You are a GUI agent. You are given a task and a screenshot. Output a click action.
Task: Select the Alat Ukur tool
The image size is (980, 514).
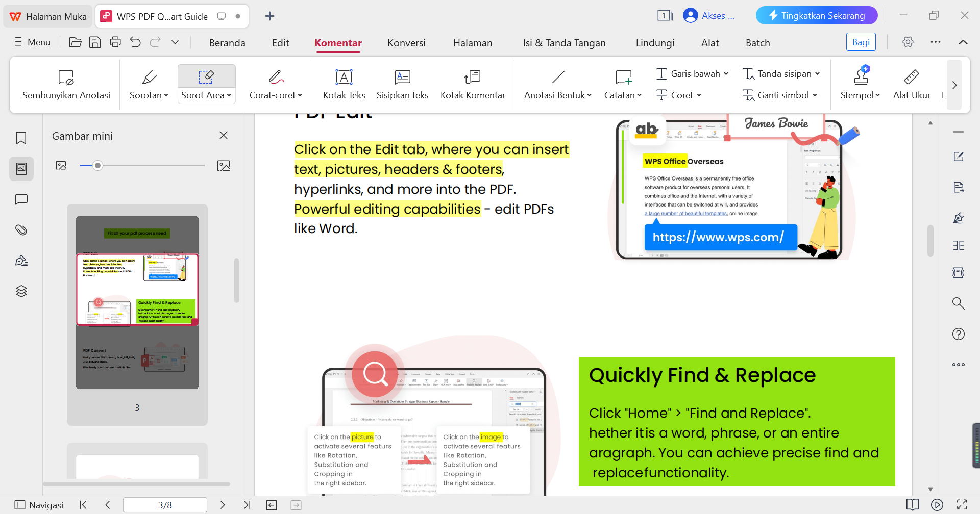(912, 84)
